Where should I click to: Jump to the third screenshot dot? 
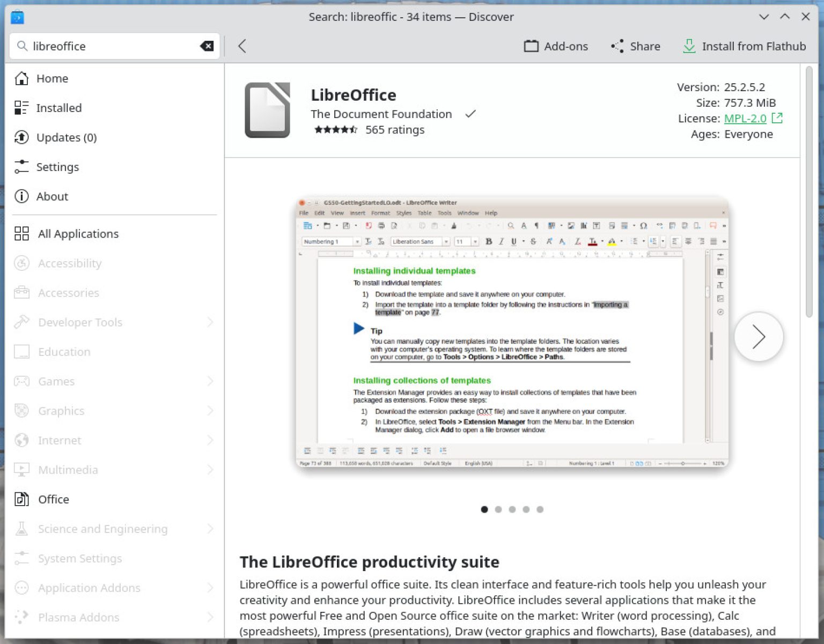pos(512,509)
